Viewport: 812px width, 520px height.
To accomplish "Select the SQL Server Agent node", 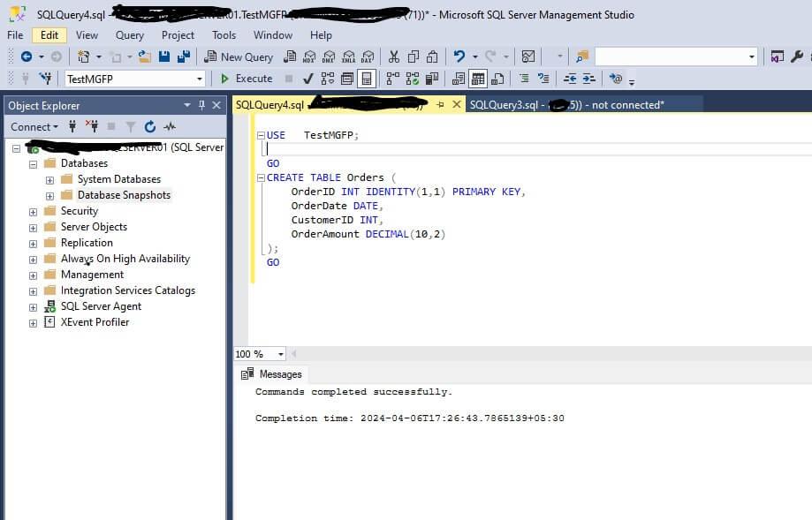I will point(101,306).
